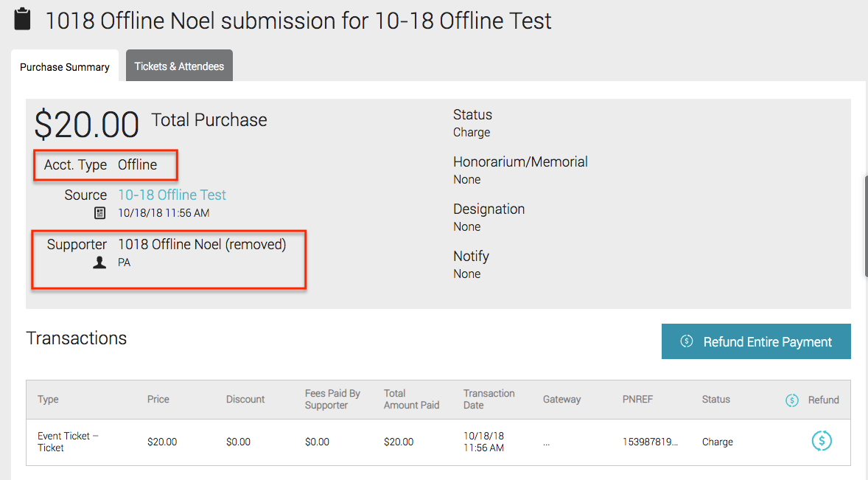Click the dollar icon in the Refund column header
The width and height of the screenshot is (868, 480).
coord(792,400)
